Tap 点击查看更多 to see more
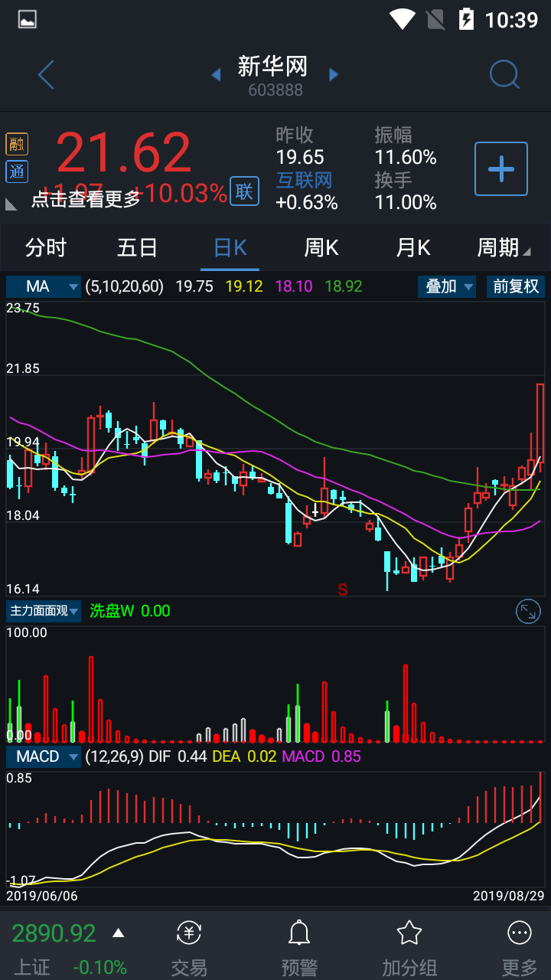The height and width of the screenshot is (980, 551). pyautogui.click(x=86, y=199)
